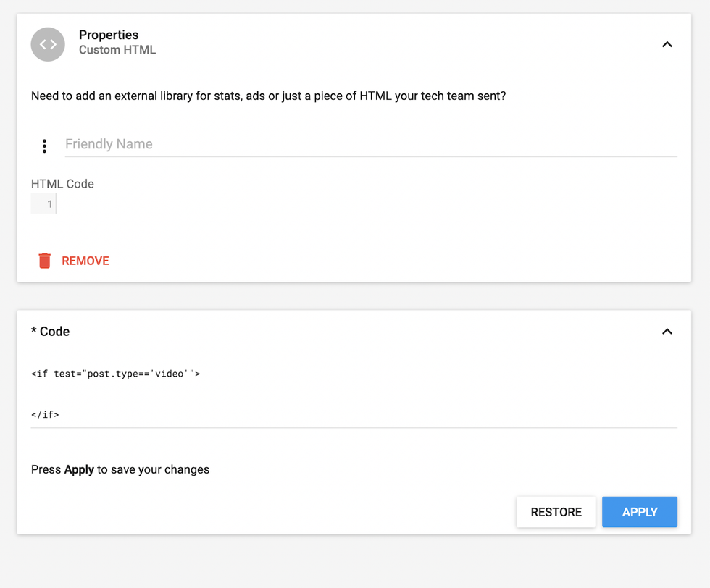Click the opening if test code line
Screen dimensions: 710x588
coord(116,374)
